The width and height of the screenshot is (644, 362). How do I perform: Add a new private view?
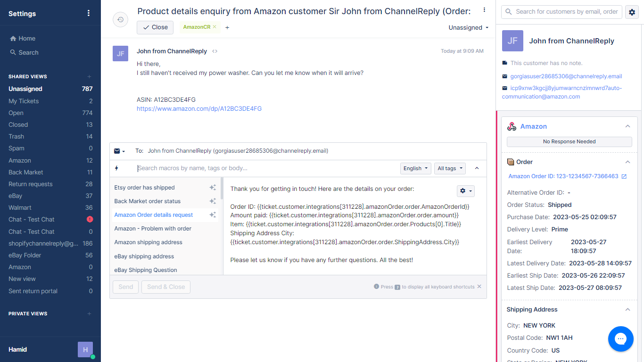click(x=90, y=313)
